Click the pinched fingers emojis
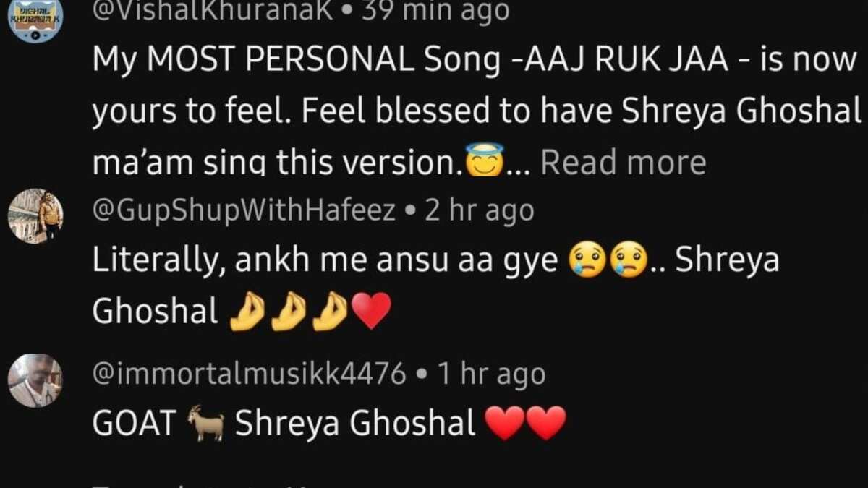 coord(287,312)
